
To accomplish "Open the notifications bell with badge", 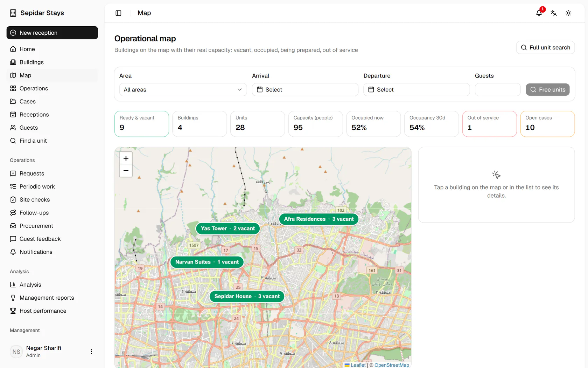I will click(x=539, y=13).
